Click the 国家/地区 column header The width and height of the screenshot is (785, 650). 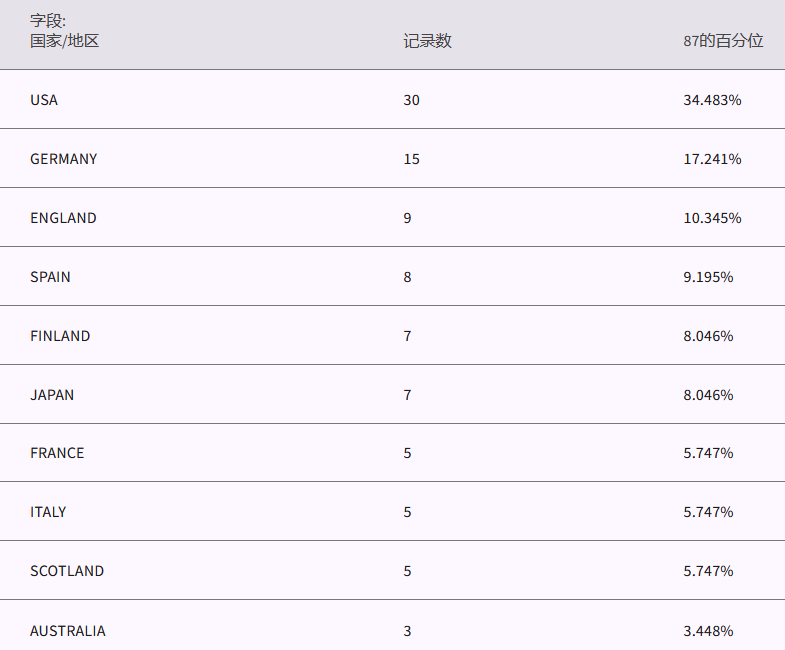65,41
